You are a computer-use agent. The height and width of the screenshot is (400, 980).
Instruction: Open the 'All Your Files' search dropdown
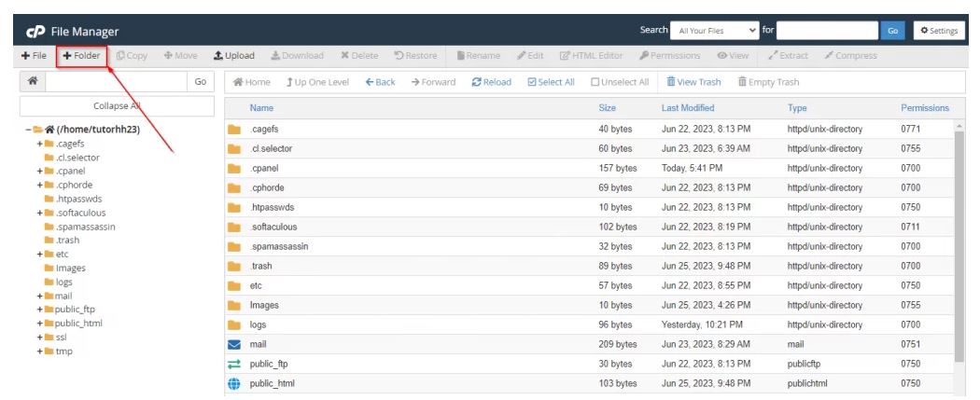714,31
